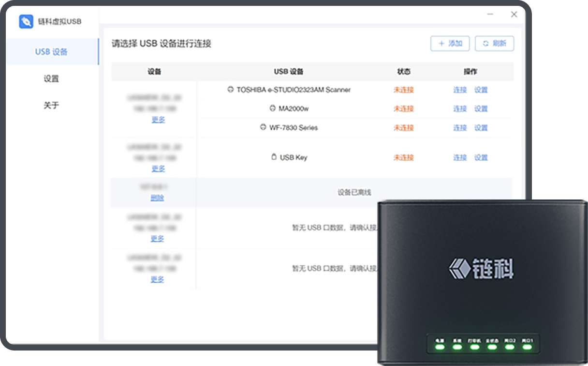Open 设置 for TOSHIBA e-STUDIO2323AM Scanner
The height and width of the screenshot is (366, 588).
pos(481,90)
